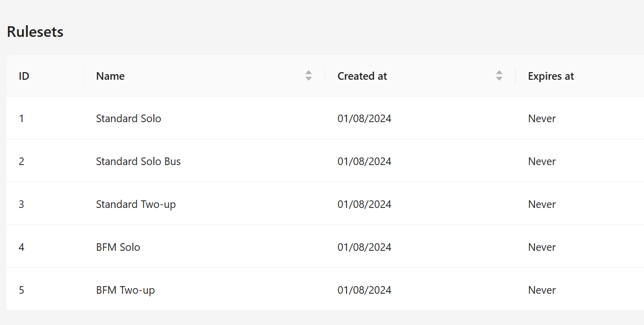Click the Expires at column header

[580, 76]
